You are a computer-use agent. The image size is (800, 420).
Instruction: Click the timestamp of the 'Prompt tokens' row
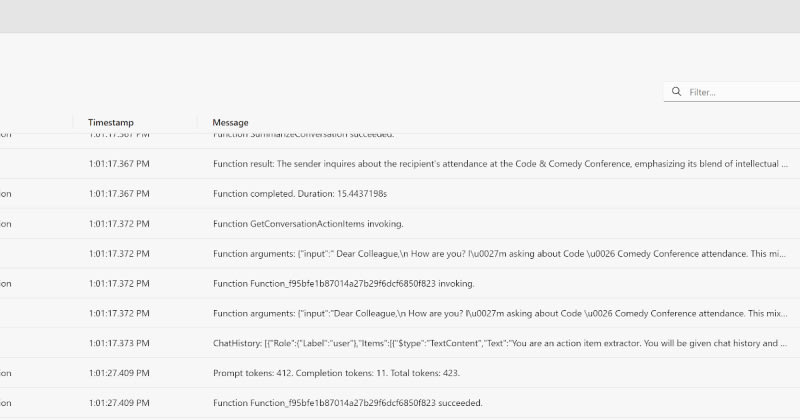point(119,373)
